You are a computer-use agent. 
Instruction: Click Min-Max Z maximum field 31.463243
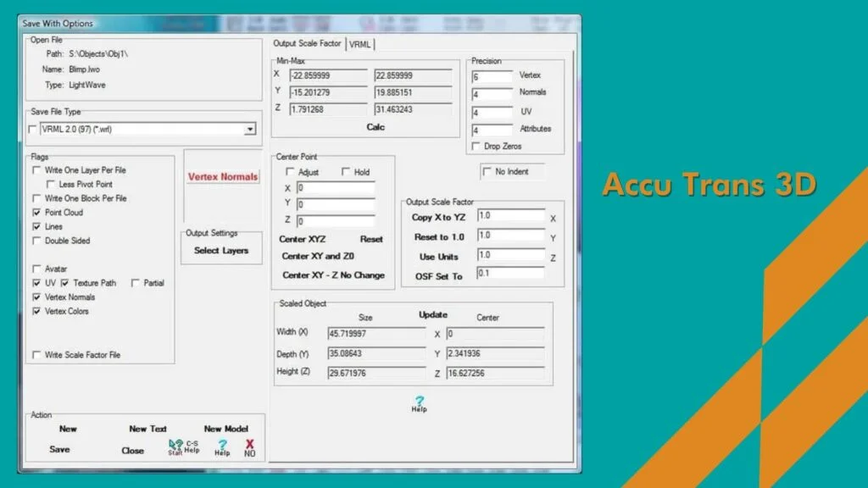click(x=413, y=109)
